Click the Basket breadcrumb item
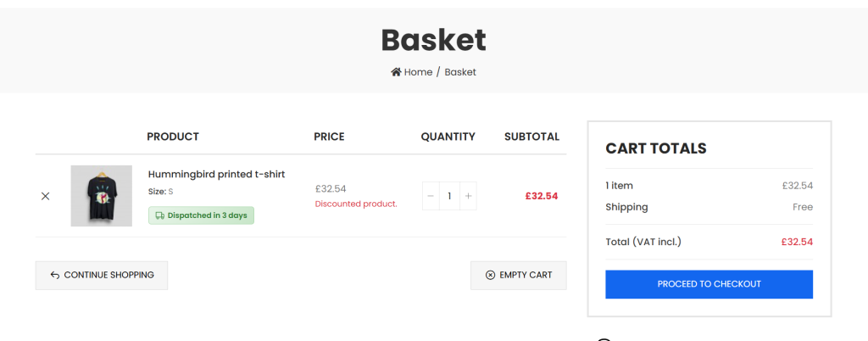 (x=460, y=72)
